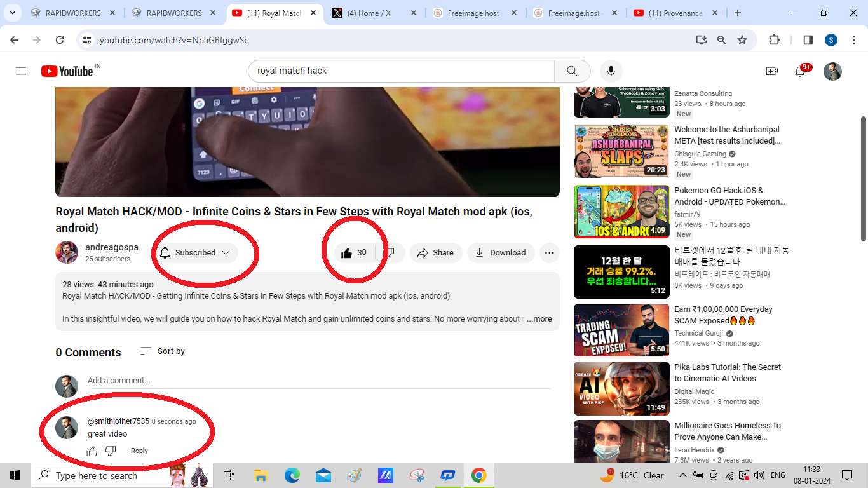The height and width of the screenshot is (488, 868).
Task: Close the Royal Match YouTube tab
Action: click(314, 13)
